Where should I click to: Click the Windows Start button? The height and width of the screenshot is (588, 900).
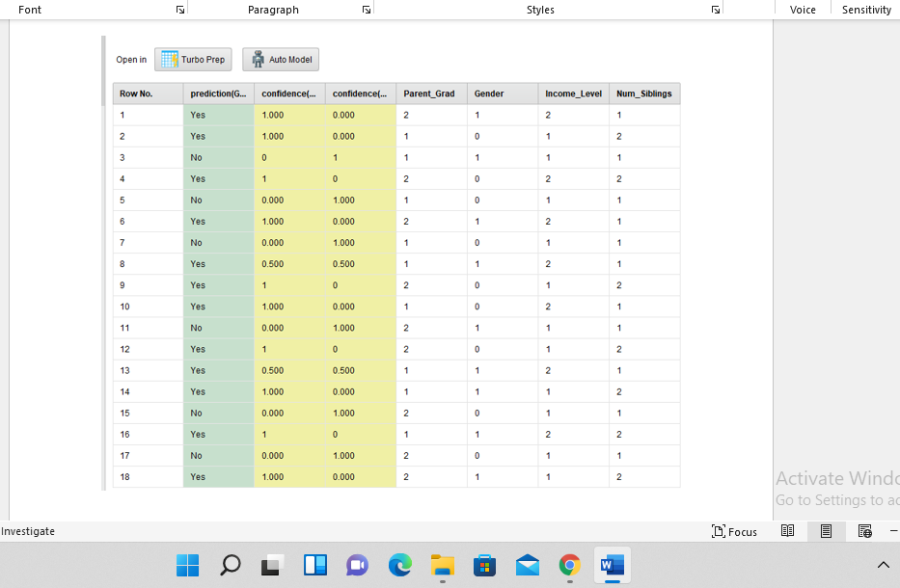coord(187,566)
